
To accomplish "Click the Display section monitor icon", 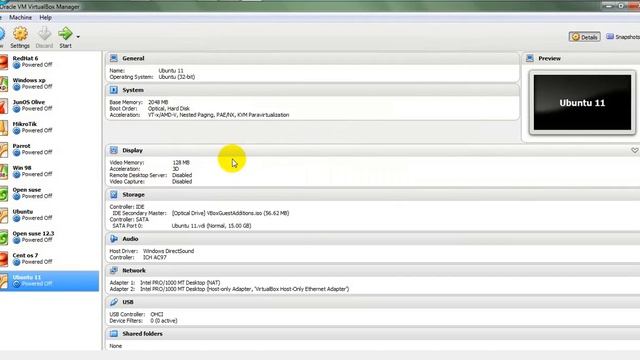I will click(114, 150).
